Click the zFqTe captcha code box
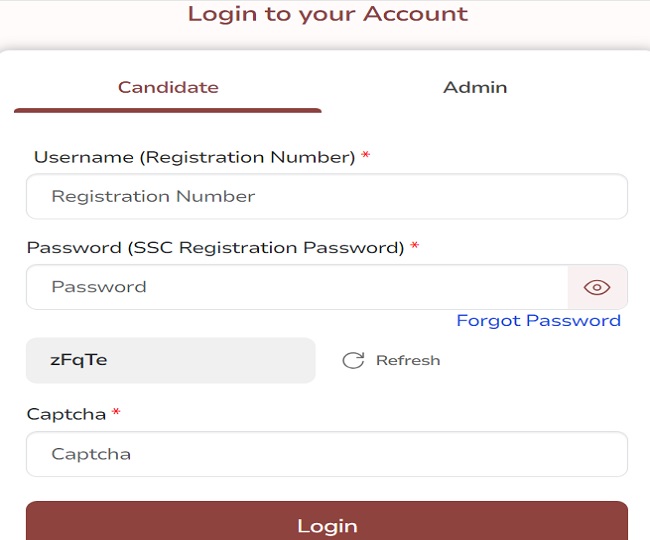Screen dimensions: 650x540 (170, 360)
